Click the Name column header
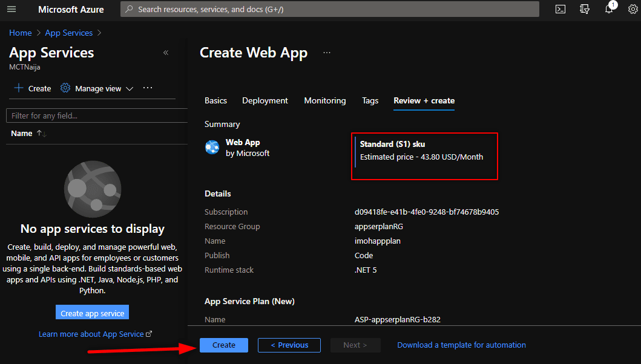This screenshot has height=364, width=641. click(22, 133)
